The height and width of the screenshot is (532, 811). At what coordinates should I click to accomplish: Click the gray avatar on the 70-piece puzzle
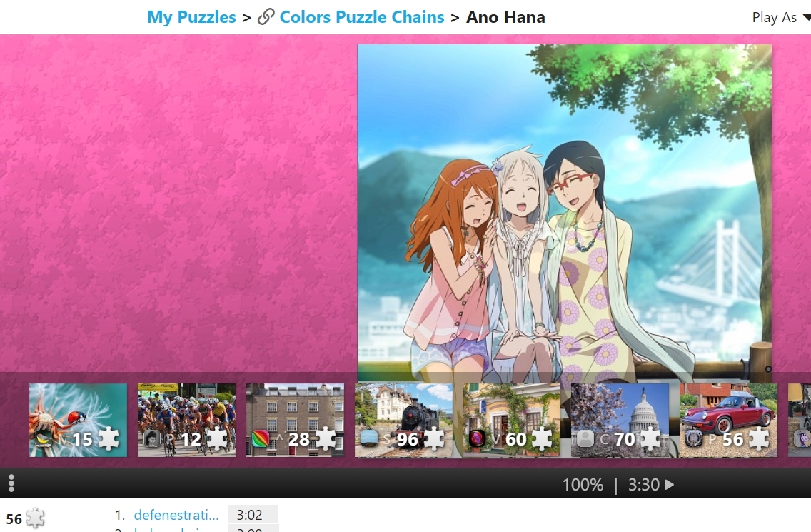pyautogui.click(x=585, y=439)
